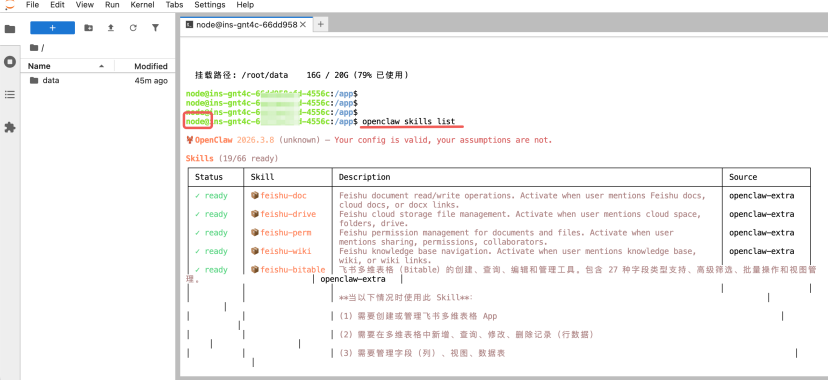Click ready status in feishu-doc row
Viewport: 828px width, 380px height.
tap(211, 195)
